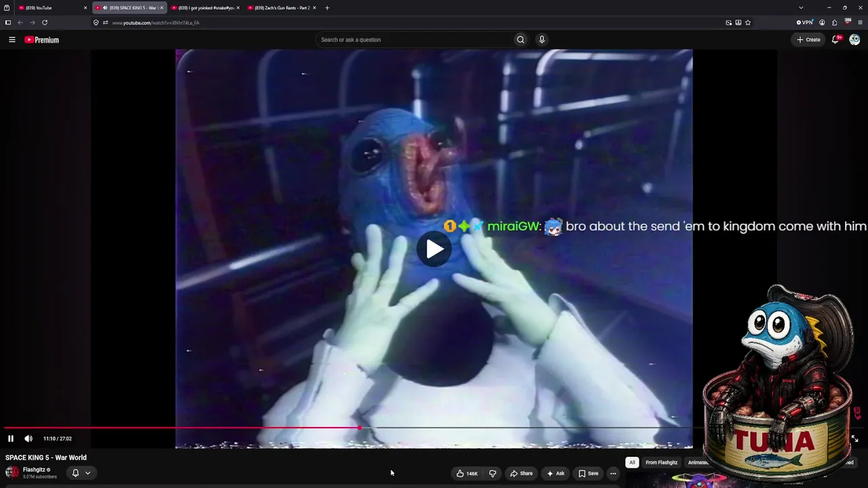Pause the video from the player controls
This screenshot has height=488, width=868.
pos(11,439)
